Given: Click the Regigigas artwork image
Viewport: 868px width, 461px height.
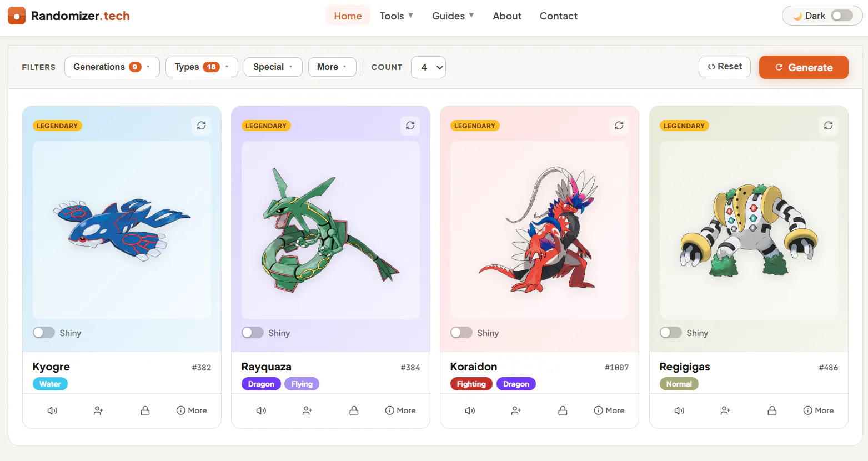Looking at the screenshot, I should click(749, 230).
